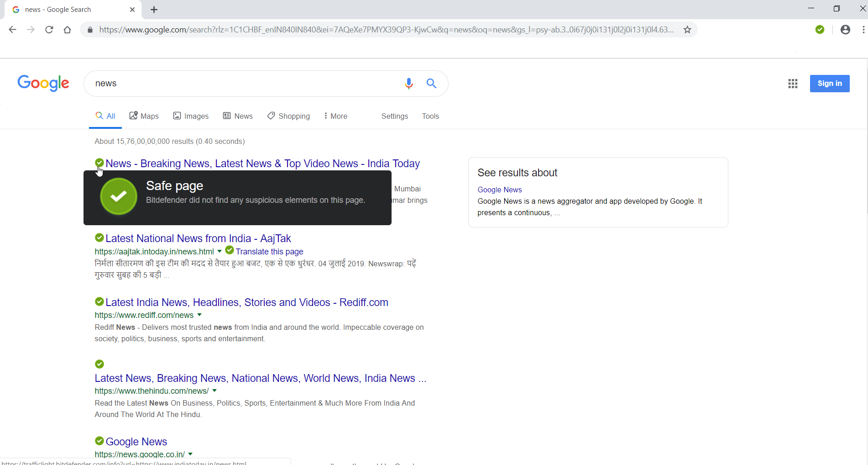Open the Chrome profile avatar menu
The image size is (868, 465).
coord(845,30)
